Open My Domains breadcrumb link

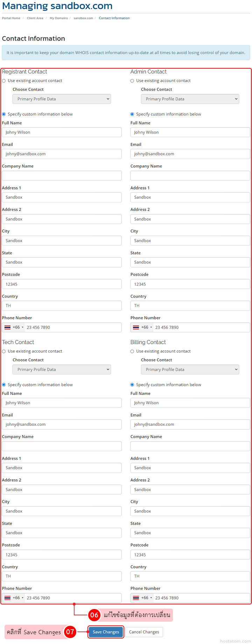tap(59, 18)
